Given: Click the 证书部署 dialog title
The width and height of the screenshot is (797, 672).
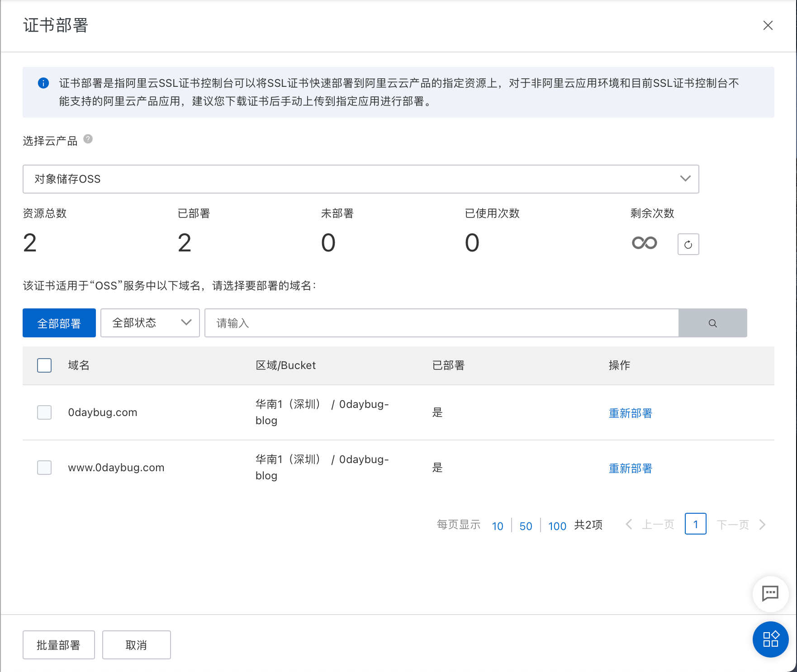Looking at the screenshot, I should 56,25.
